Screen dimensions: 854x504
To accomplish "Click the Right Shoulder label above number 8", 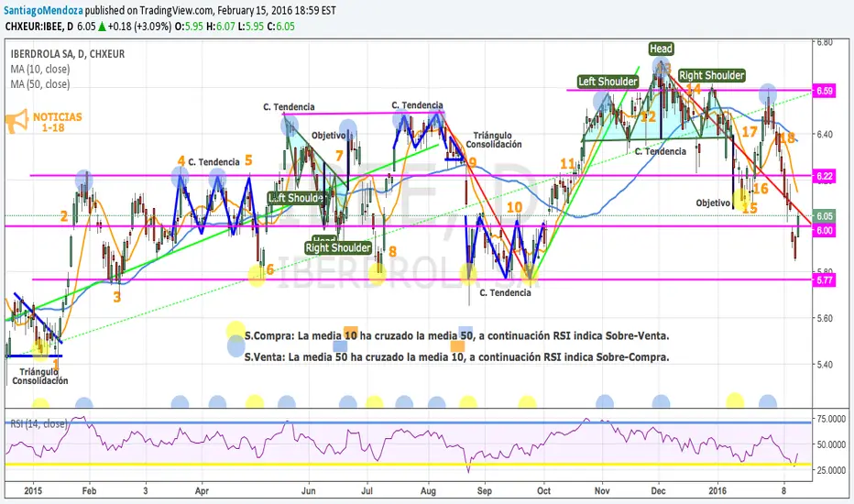I will pyautogui.click(x=338, y=247).
